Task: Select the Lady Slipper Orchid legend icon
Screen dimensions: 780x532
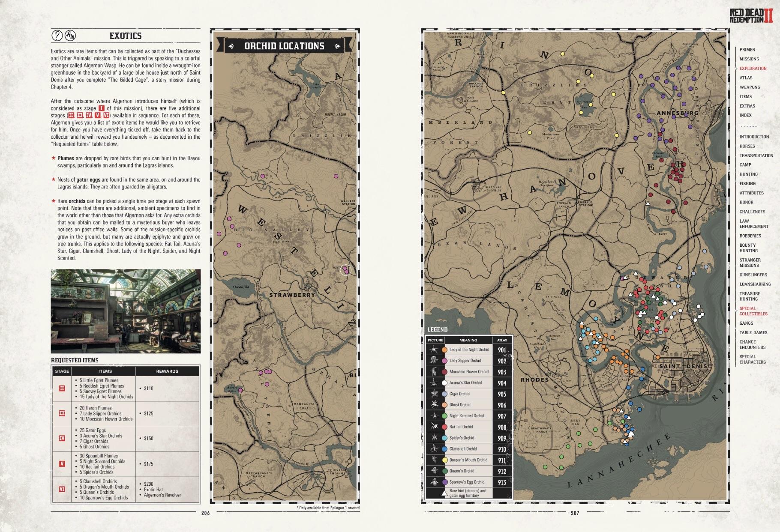Action: 435,360
